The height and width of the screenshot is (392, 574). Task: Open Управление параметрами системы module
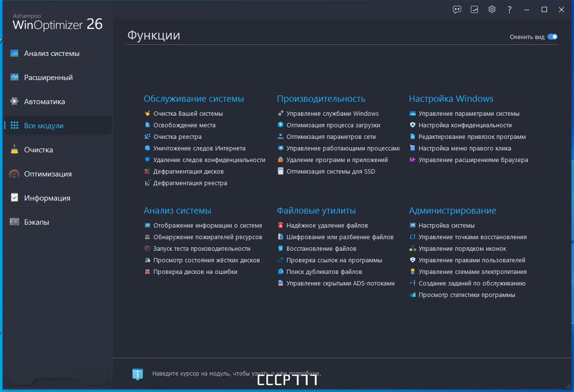pyautogui.click(x=468, y=113)
